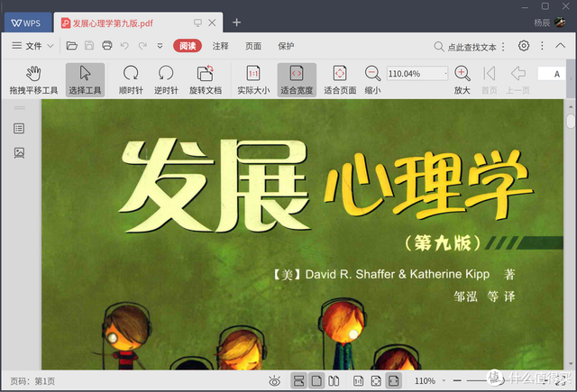
Task: Fit whole page in toolbar
Action: (340, 80)
